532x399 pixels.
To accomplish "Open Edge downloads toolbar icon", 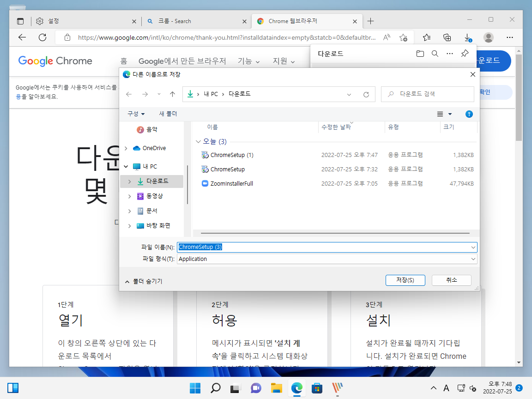I will click(467, 37).
